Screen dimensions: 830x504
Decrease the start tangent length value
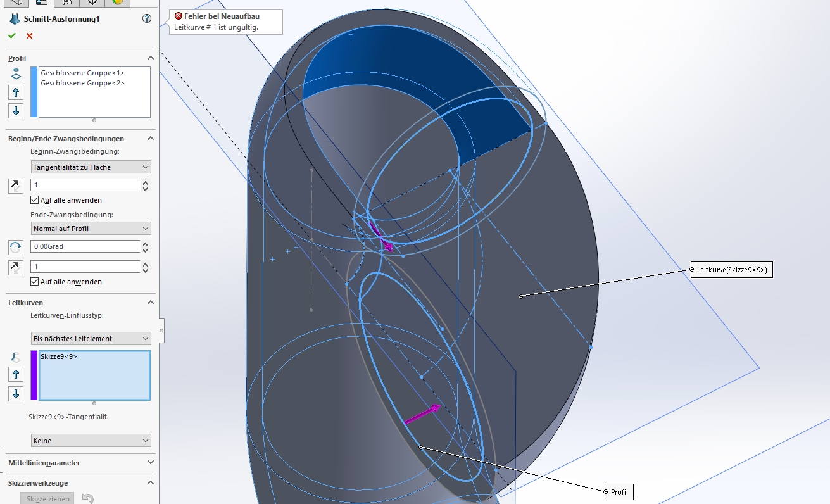pyautogui.click(x=145, y=189)
